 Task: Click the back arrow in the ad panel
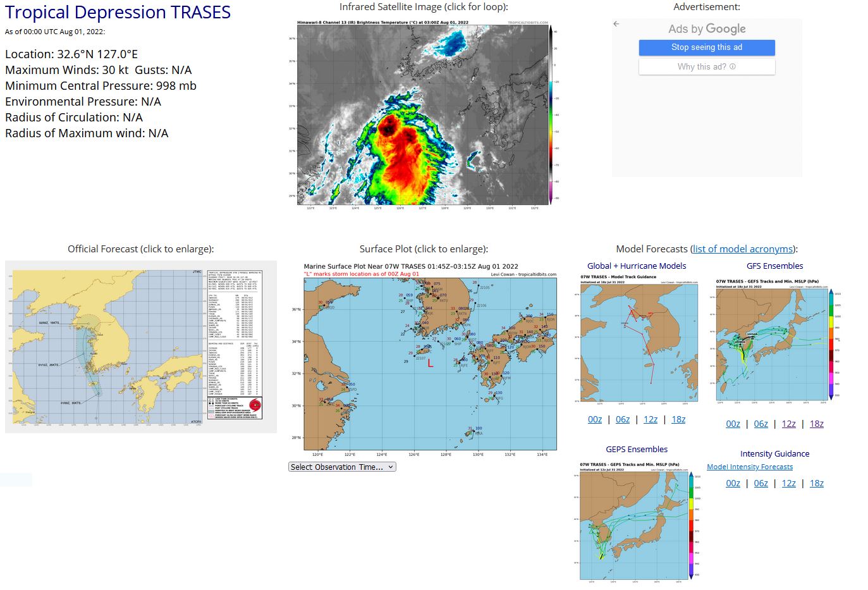pyautogui.click(x=616, y=24)
